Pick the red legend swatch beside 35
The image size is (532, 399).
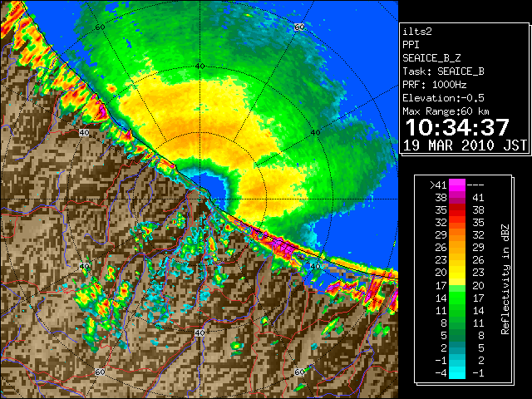[457, 210]
